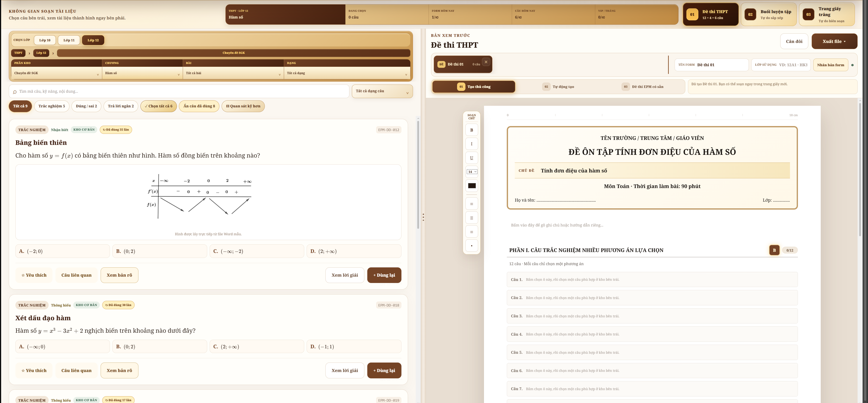Image resolution: width=868 pixels, height=403 pixels.
Task: View the solution for Bảng biến thiên
Action: coord(345,275)
